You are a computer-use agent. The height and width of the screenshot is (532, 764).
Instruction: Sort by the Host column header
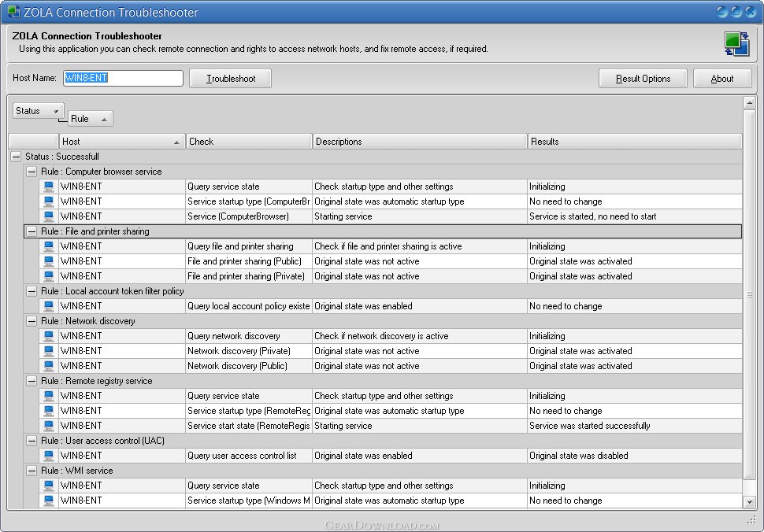(122, 142)
